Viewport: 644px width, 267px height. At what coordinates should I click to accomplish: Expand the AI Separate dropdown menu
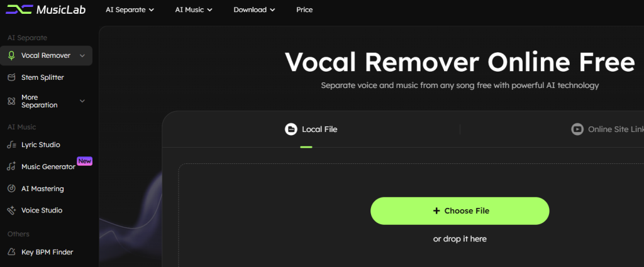point(130,10)
